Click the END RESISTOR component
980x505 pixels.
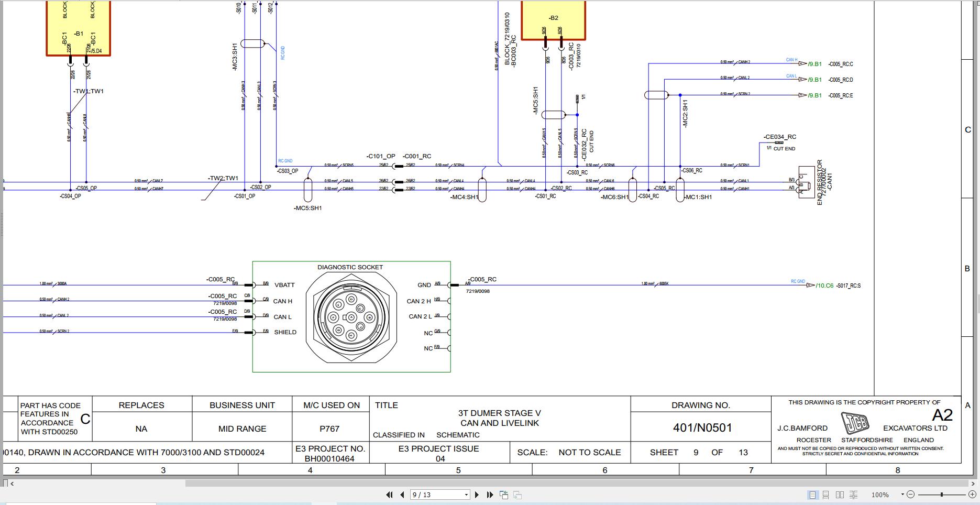807,182
